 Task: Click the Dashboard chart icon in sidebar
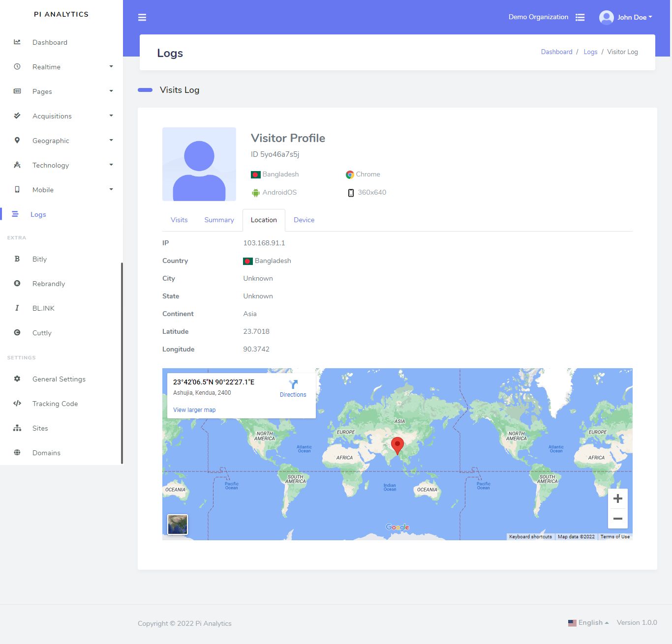(17, 42)
